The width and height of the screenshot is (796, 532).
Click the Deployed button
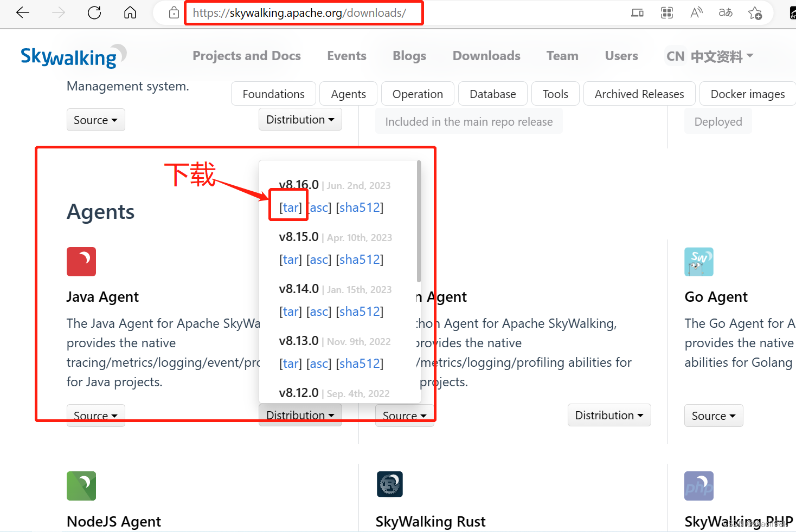pos(718,121)
